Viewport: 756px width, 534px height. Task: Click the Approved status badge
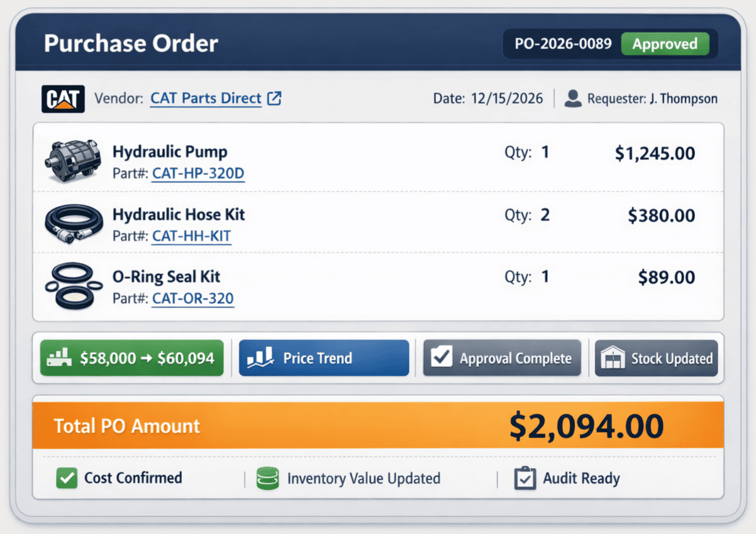click(666, 44)
